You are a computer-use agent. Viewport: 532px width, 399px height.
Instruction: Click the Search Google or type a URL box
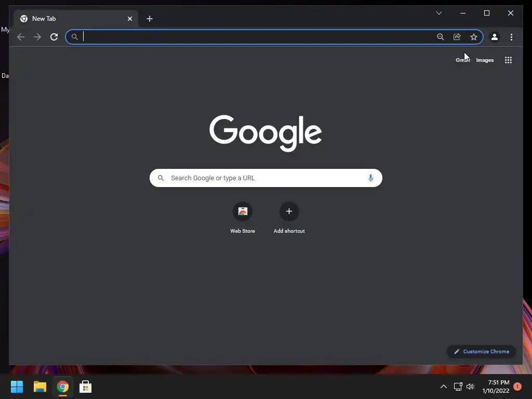pos(265,178)
